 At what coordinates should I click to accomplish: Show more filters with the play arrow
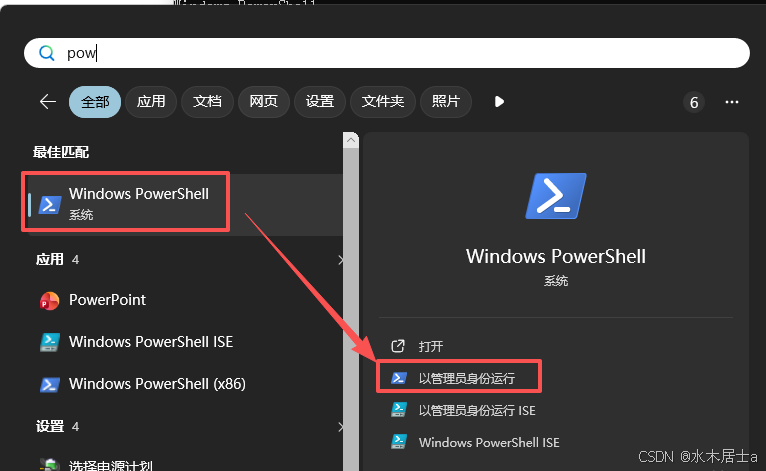[x=499, y=102]
